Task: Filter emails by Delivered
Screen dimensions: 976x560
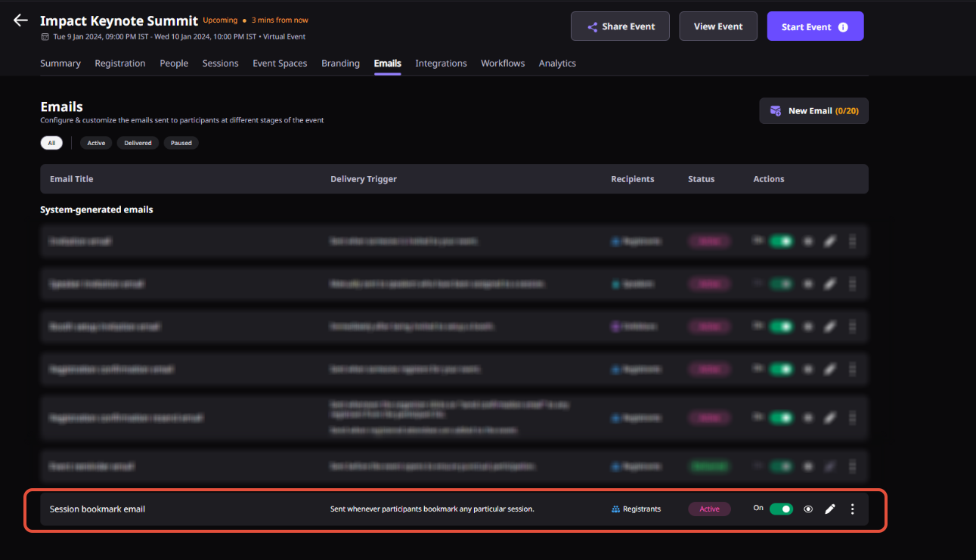Action: pyautogui.click(x=138, y=143)
